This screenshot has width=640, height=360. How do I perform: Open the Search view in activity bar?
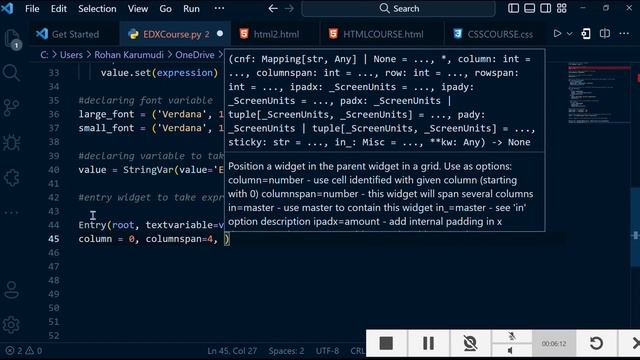tap(11, 73)
